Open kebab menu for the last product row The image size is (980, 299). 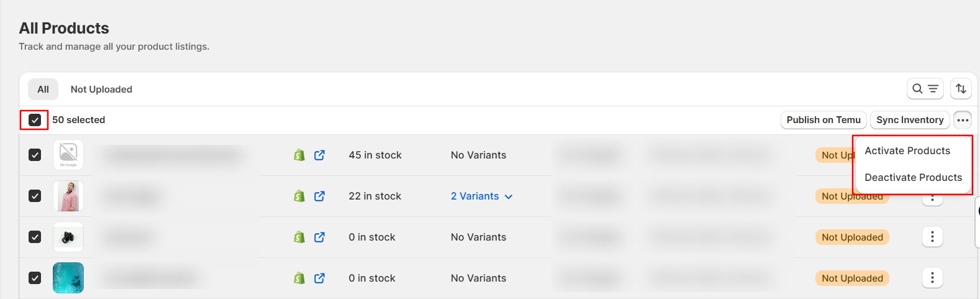pos(932,278)
